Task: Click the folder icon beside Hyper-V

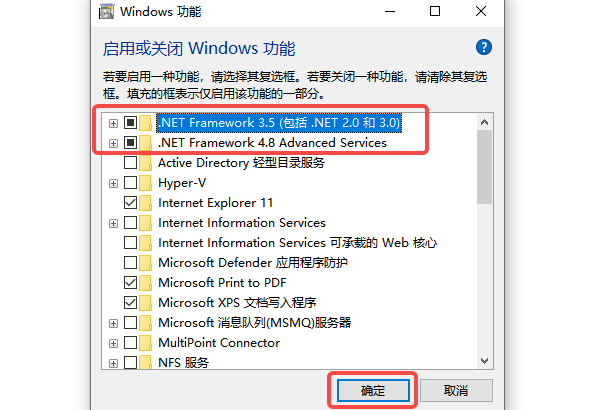Action: pyautogui.click(x=146, y=183)
